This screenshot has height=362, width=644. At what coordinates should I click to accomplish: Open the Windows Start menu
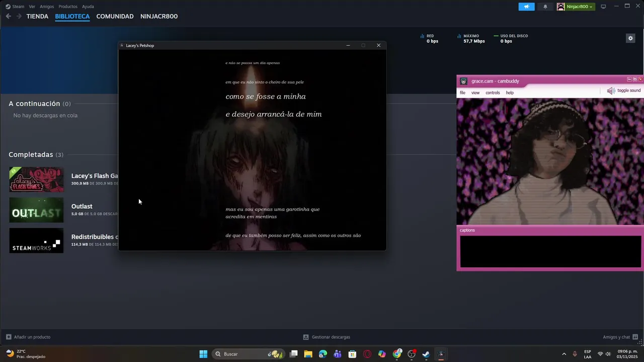point(203,354)
